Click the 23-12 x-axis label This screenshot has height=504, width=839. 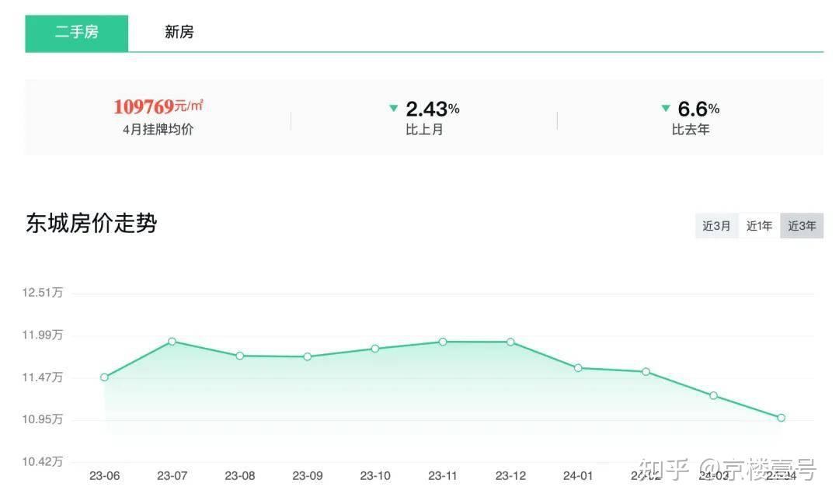click(510, 475)
